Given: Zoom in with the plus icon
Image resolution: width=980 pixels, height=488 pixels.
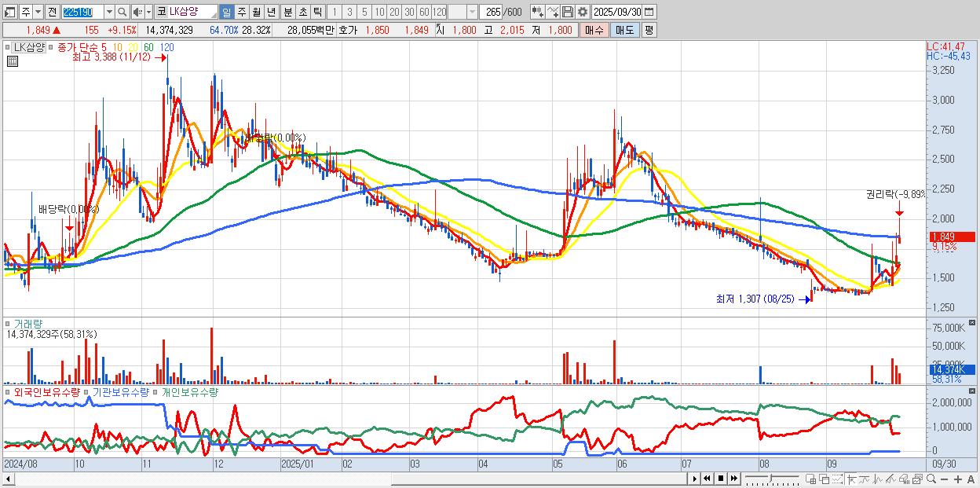Looking at the screenshot, I should tap(958, 479).
